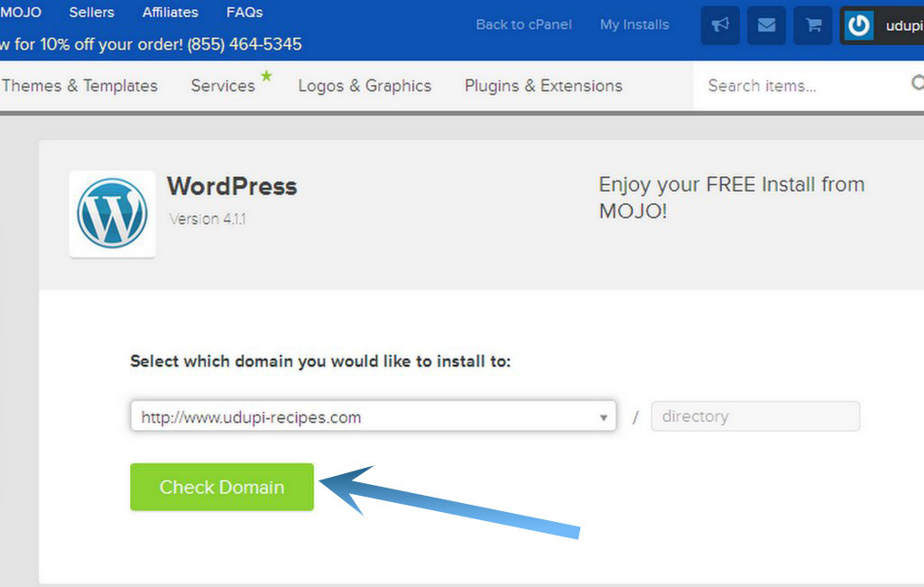Click the phone number (855) 464-5345
Screen dimensions: 924x587
coord(245,44)
